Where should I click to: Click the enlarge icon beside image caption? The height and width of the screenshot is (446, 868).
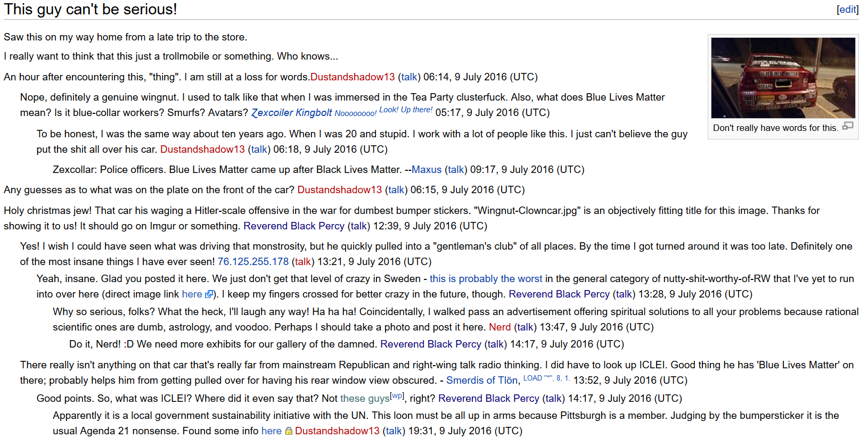click(848, 126)
